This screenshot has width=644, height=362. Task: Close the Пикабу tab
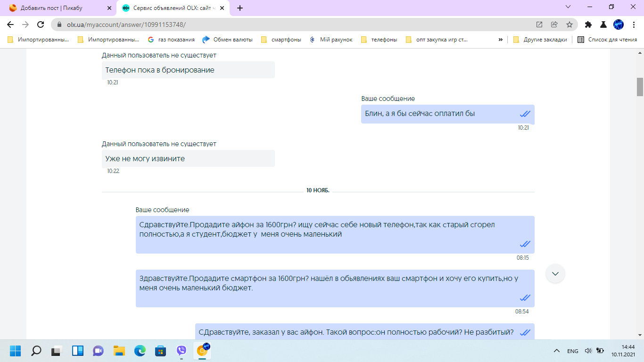[109, 8]
